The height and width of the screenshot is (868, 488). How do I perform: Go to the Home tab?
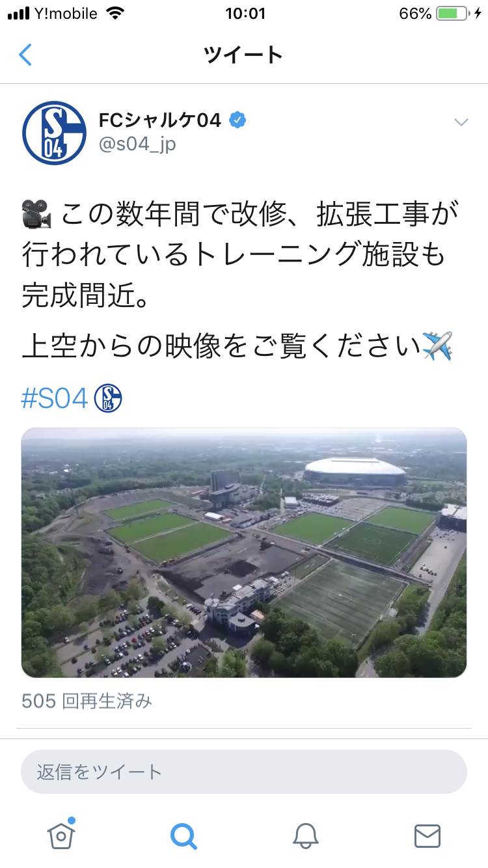tap(61, 834)
